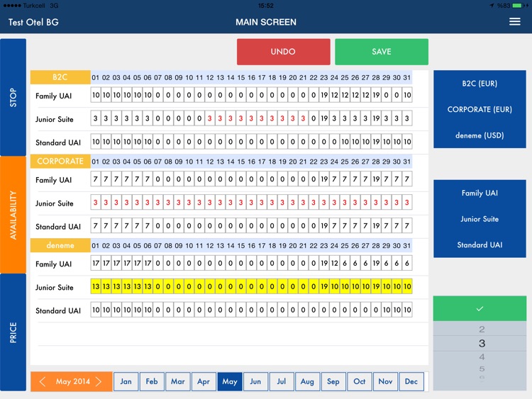
Task: Select Sep month tab
Action: (333, 382)
